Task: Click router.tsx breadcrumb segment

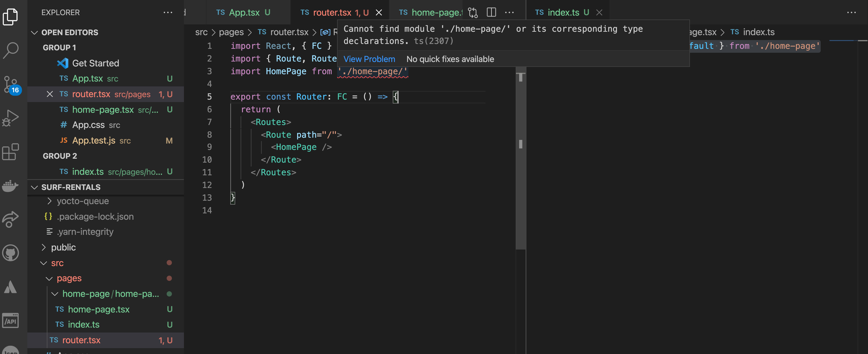Action: [283, 32]
